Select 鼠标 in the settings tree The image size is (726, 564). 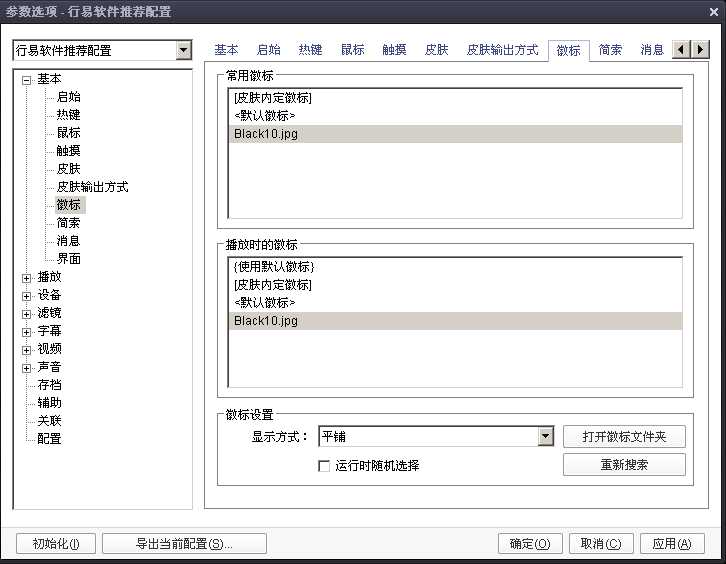point(69,133)
